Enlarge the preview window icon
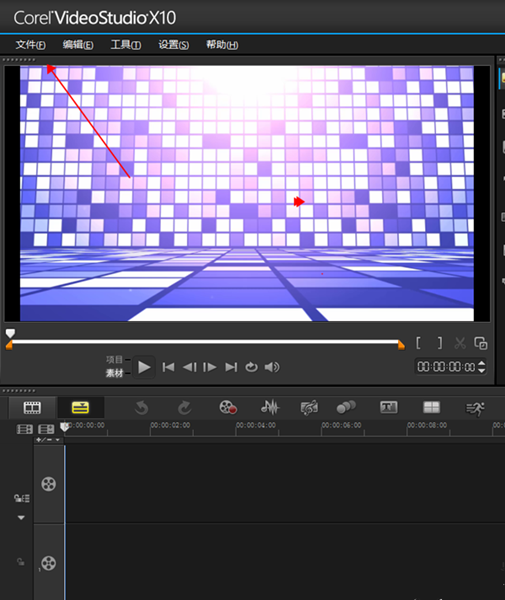The width and height of the screenshot is (505, 600). (x=481, y=343)
